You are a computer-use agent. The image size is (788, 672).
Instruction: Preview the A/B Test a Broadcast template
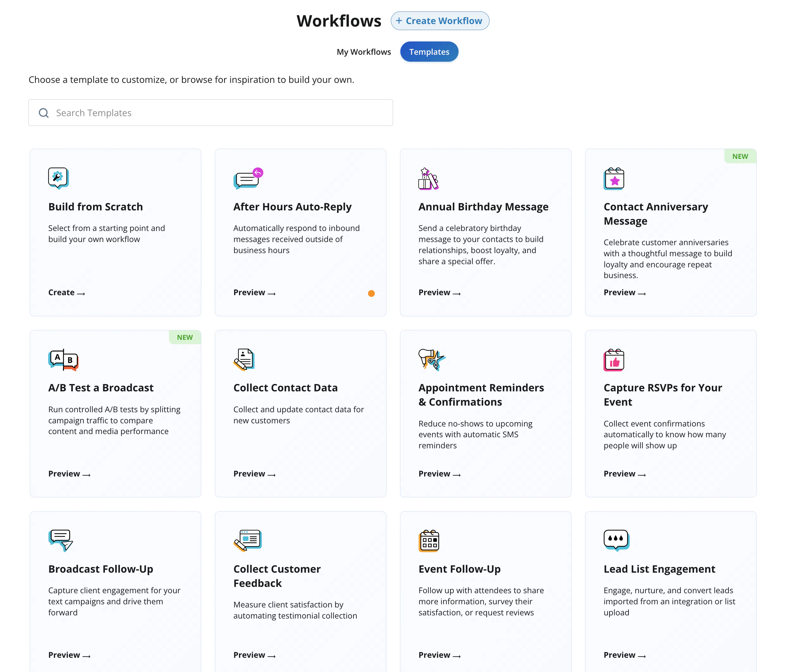click(x=69, y=474)
